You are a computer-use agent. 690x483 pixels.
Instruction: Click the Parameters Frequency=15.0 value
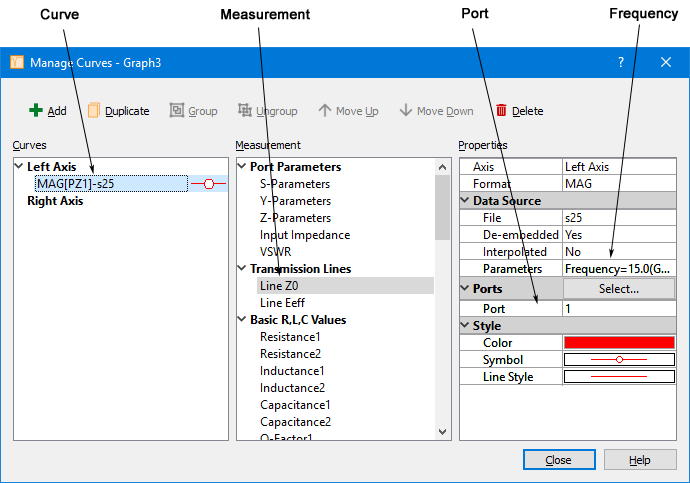coord(619,268)
